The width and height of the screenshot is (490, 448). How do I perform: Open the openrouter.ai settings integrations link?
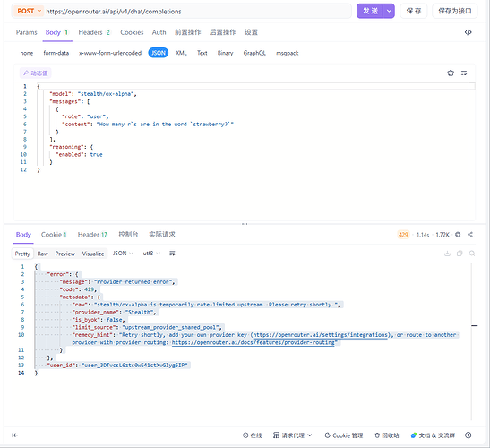[320, 335]
